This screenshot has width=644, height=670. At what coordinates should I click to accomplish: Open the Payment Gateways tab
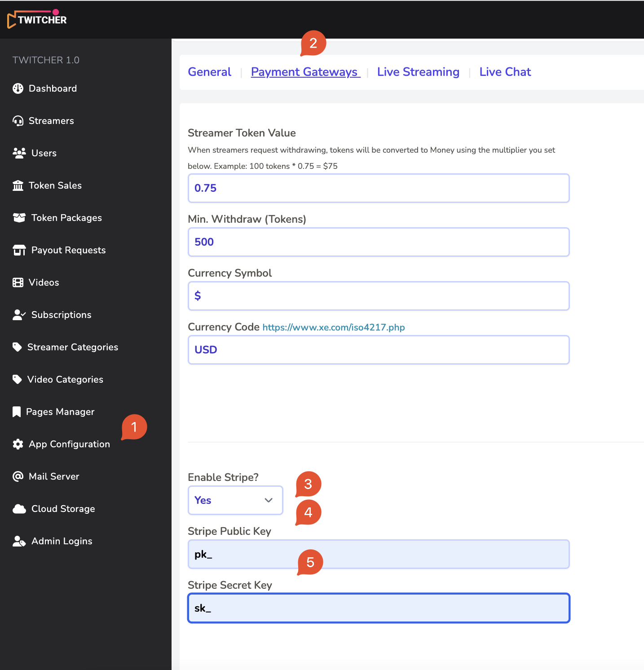coord(304,72)
